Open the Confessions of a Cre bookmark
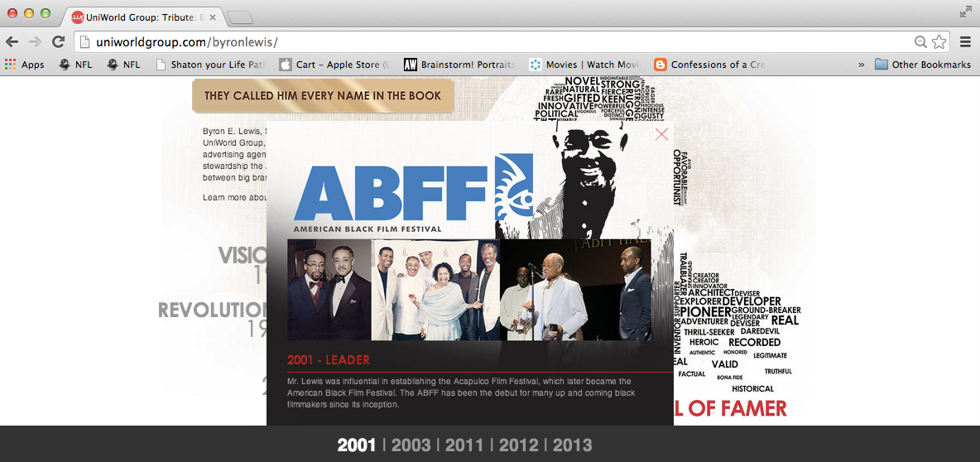This screenshot has width=980, height=462. [709, 65]
